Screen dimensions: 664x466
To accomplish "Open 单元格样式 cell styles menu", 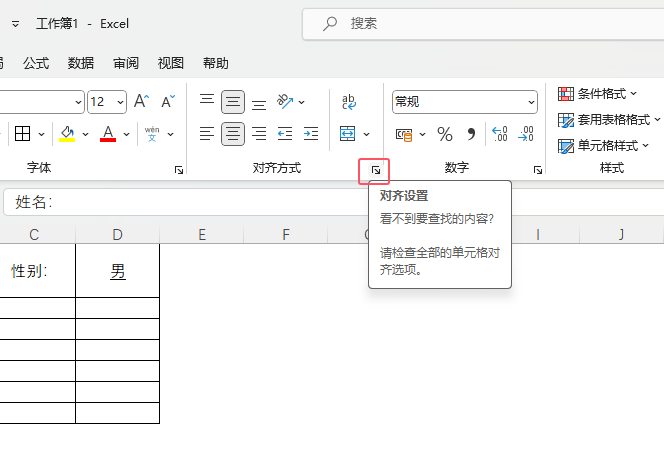I will pos(603,146).
